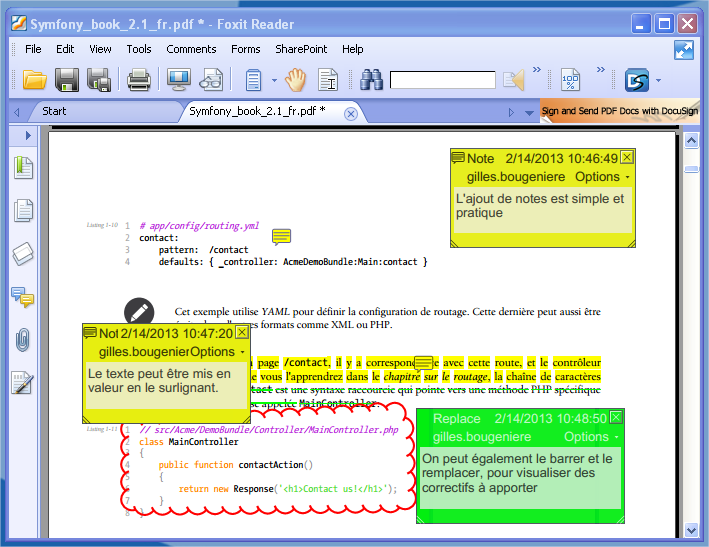Click the vertical scrollbar down arrow
This screenshot has height=547, width=709.
click(691, 529)
